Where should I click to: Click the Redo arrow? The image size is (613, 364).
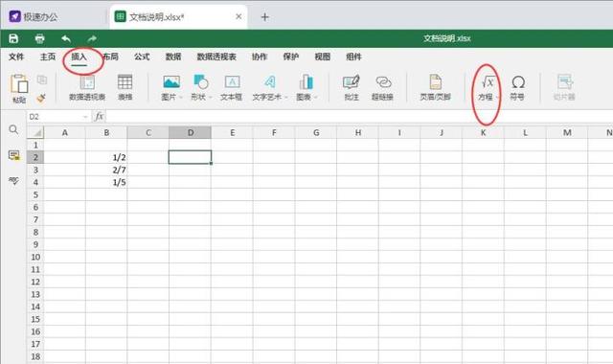(92, 38)
